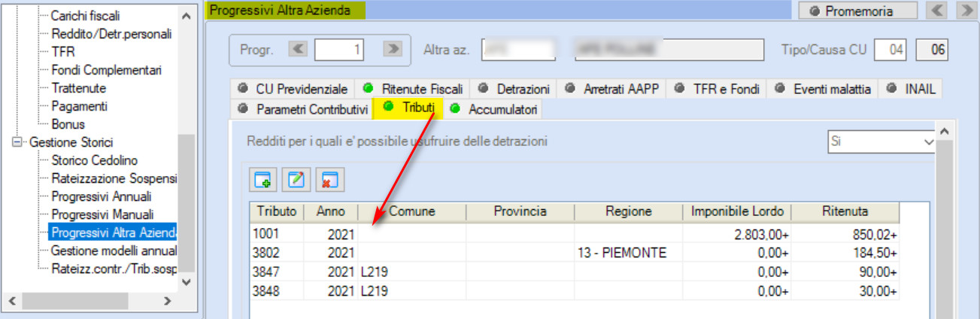Click the 13 - PIEMONTE region cell
980x319 pixels.
pyautogui.click(x=629, y=253)
